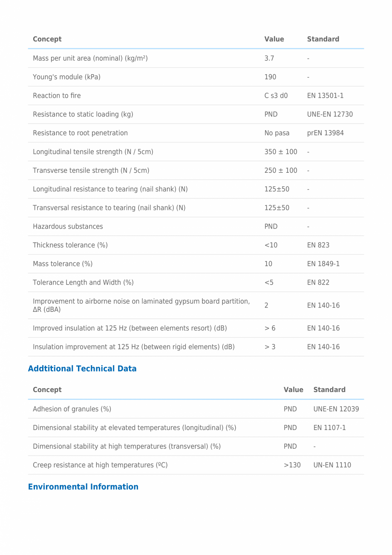Screen dimensions: 392x555
Task: Select "Adhesion of granules (%)" row label
Action: pos(72,409)
